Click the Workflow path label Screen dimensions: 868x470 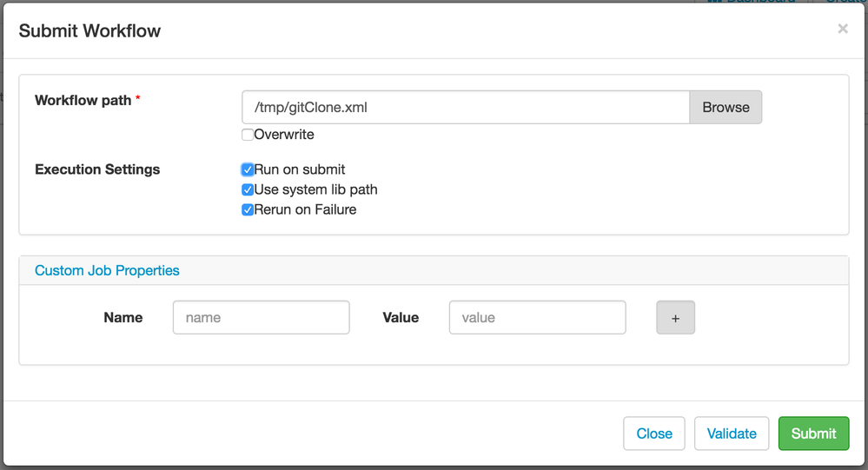83,100
